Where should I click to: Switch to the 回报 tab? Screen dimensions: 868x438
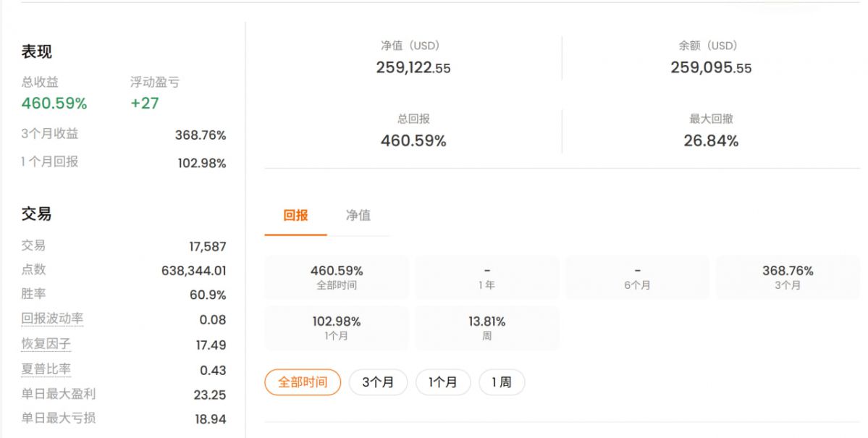[x=295, y=216]
